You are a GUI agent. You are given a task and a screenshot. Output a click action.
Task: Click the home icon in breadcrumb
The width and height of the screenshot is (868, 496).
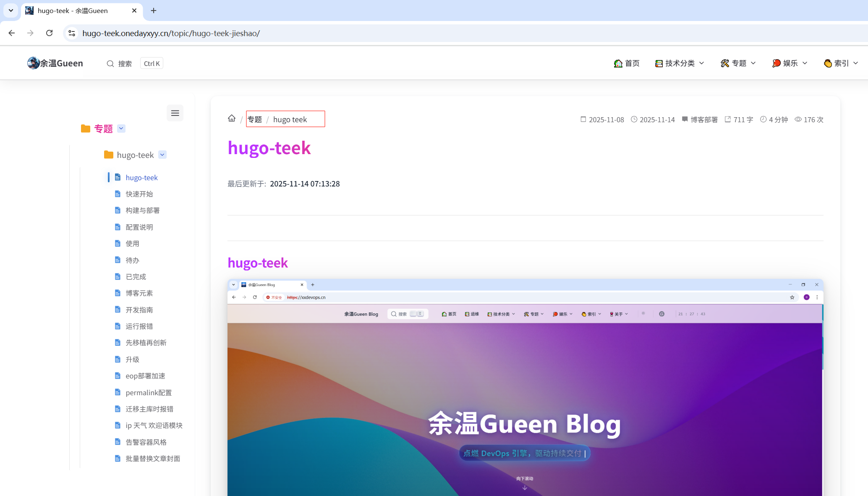pos(232,118)
